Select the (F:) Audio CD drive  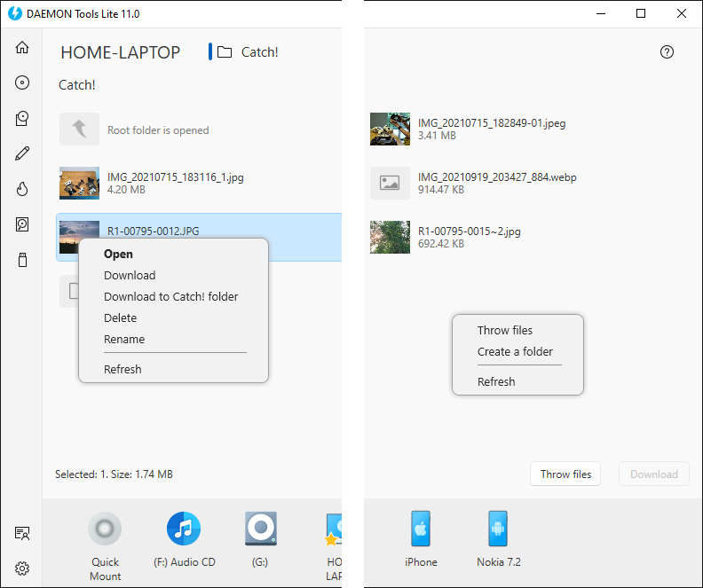pos(184,529)
